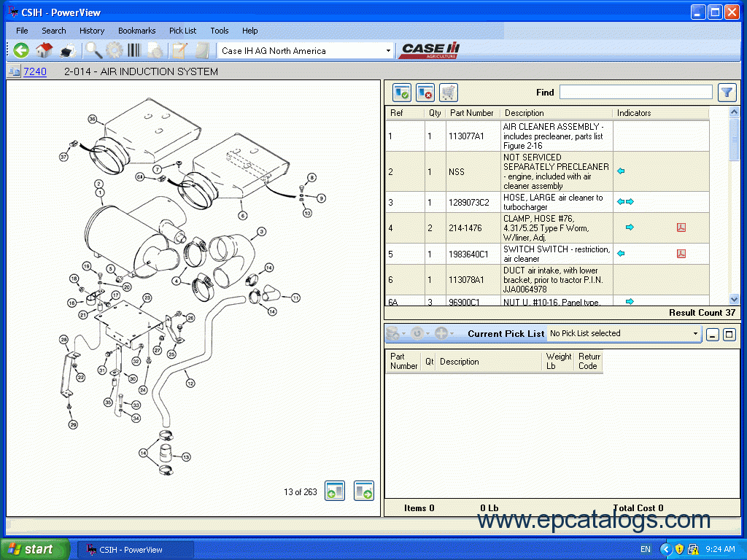Click the notepad with pencil icon
Screen dimensions: 747x560
179,50
